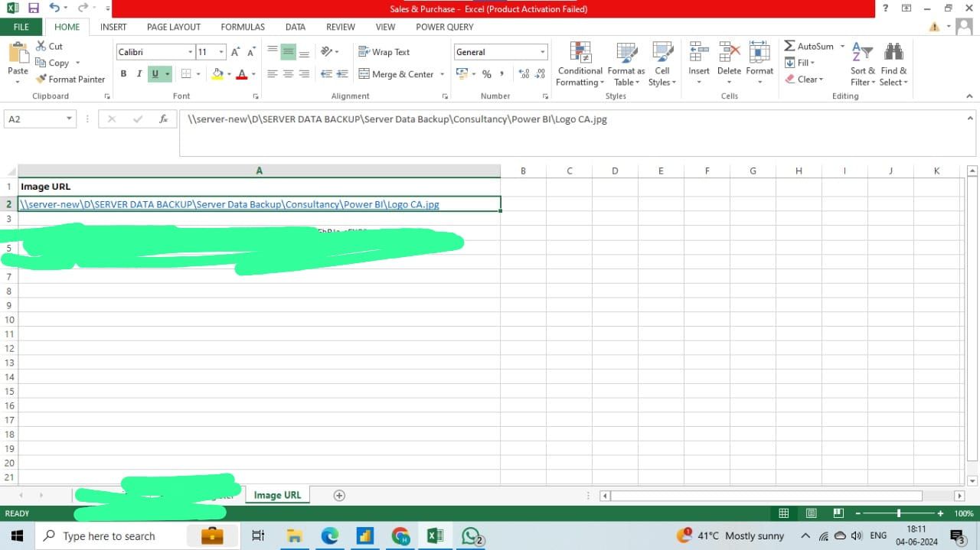Click the Decrease Font Size icon
The image size is (980, 550).
(x=251, y=52)
